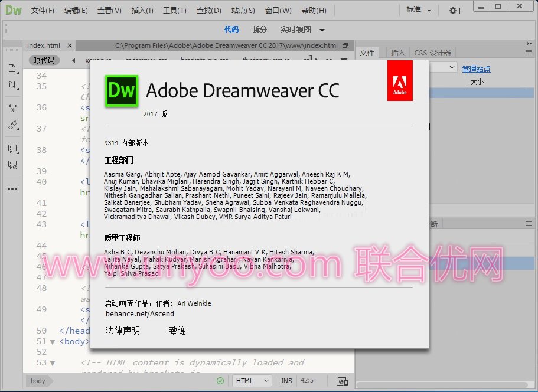Click the 42:5 cursor position indicator

pos(307,380)
